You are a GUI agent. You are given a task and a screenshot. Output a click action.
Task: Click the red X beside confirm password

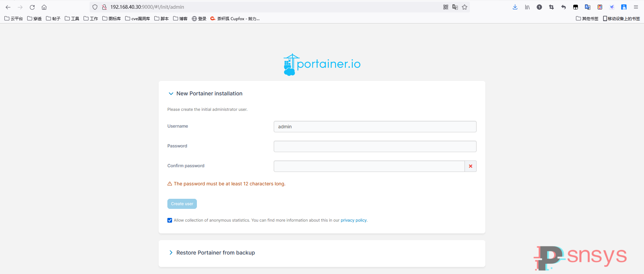[471, 166]
